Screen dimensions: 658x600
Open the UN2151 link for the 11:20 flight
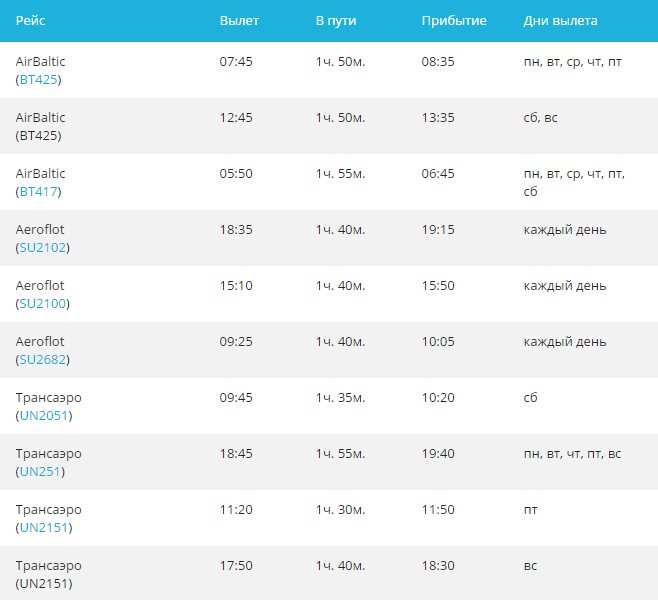pyautogui.click(x=45, y=528)
